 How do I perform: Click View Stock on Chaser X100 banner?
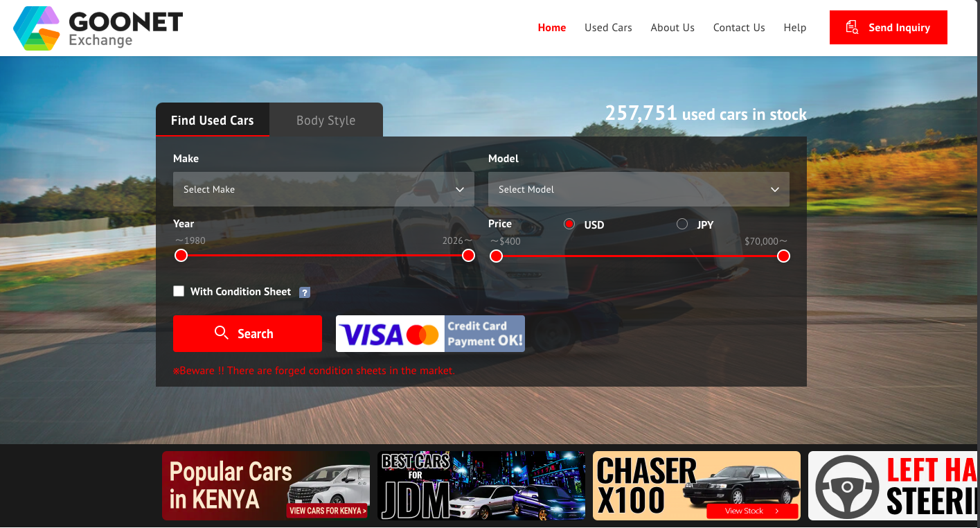pos(751,511)
